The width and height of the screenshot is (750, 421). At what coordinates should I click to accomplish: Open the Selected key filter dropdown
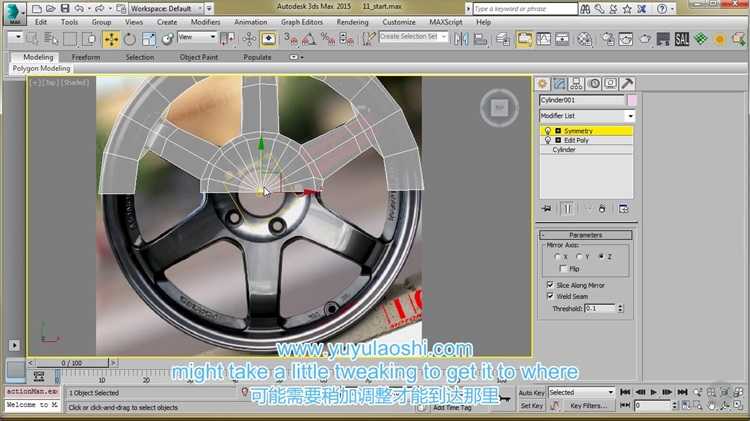[581, 392]
